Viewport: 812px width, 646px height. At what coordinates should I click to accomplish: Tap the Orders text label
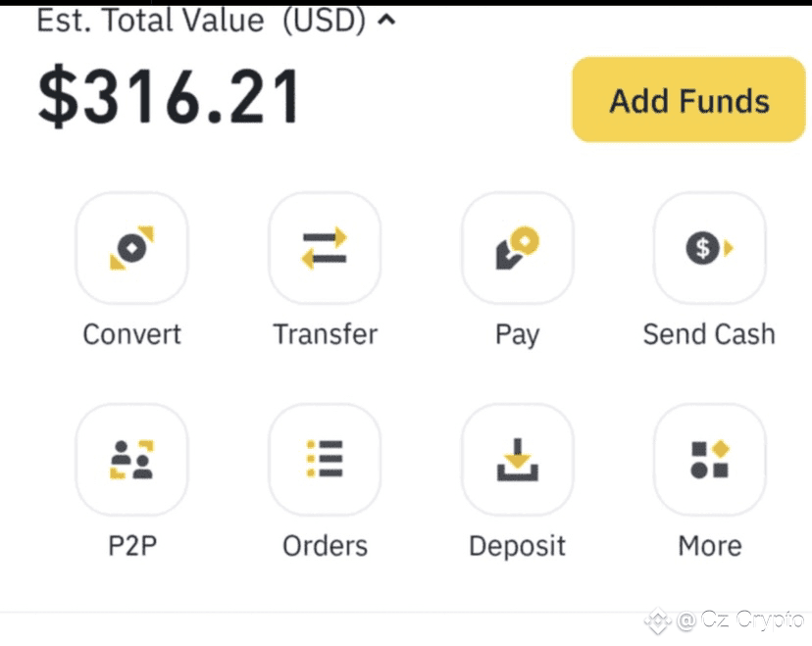coord(326,546)
